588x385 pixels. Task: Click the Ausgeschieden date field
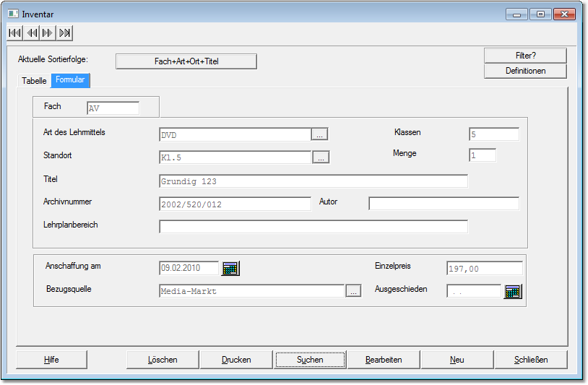coord(474,291)
